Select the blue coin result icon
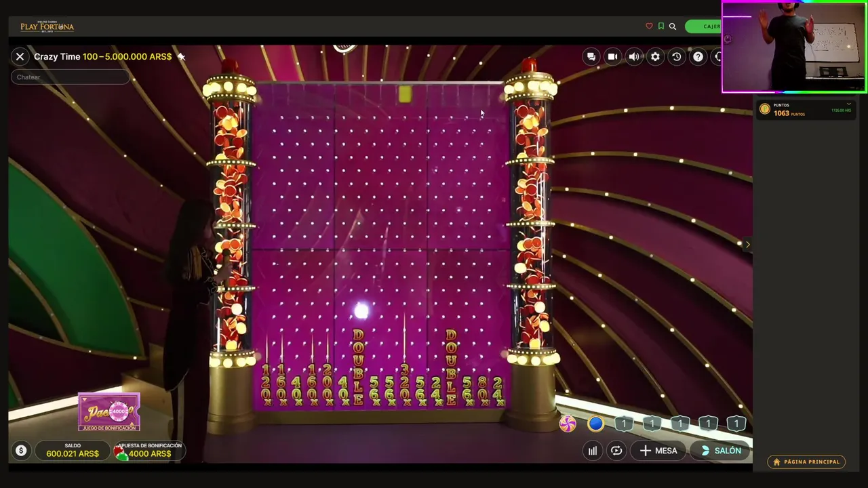The image size is (868, 488). (x=595, y=424)
